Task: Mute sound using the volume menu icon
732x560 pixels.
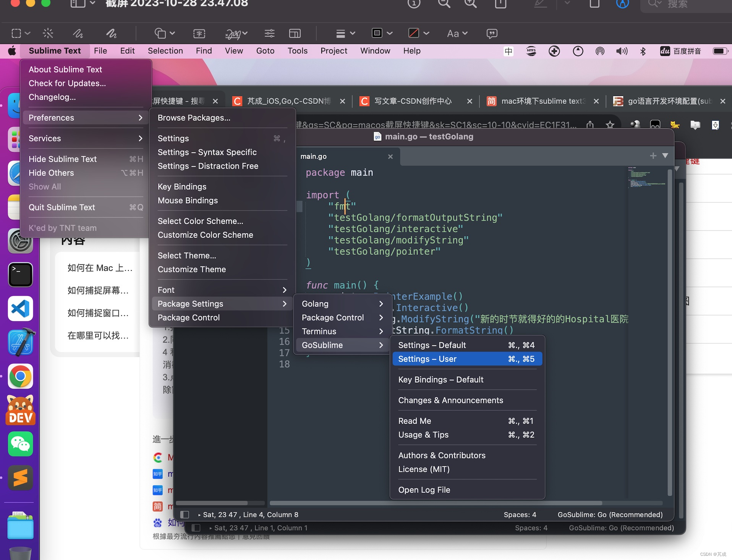Action: pyautogui.click(x=622, y=51)
